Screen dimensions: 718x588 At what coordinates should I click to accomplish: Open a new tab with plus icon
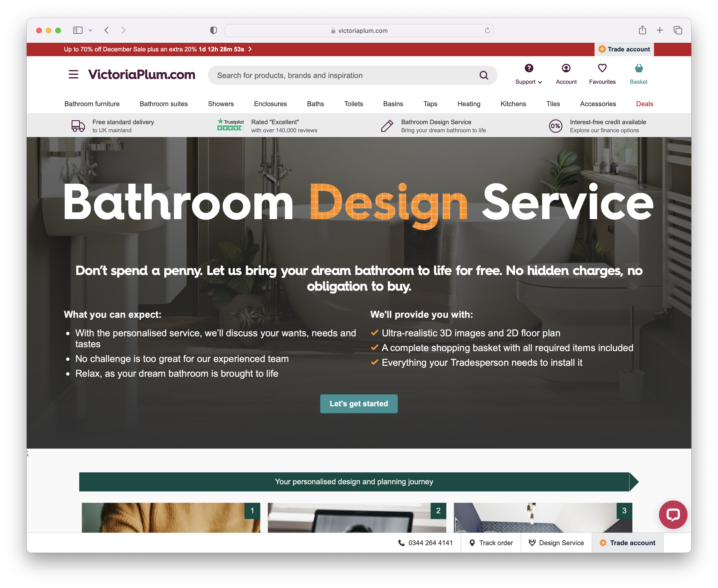click(x=659, y=30)
